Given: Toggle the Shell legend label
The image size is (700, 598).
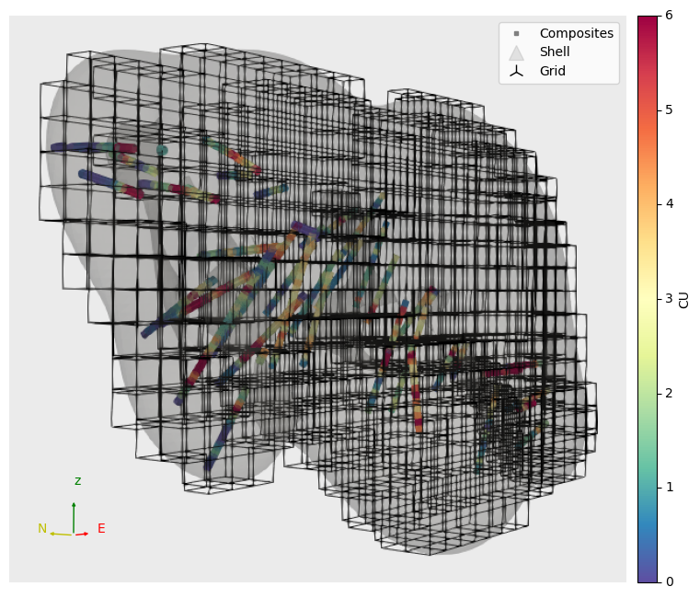Looking at the screenshot, I should click(555, 52).
